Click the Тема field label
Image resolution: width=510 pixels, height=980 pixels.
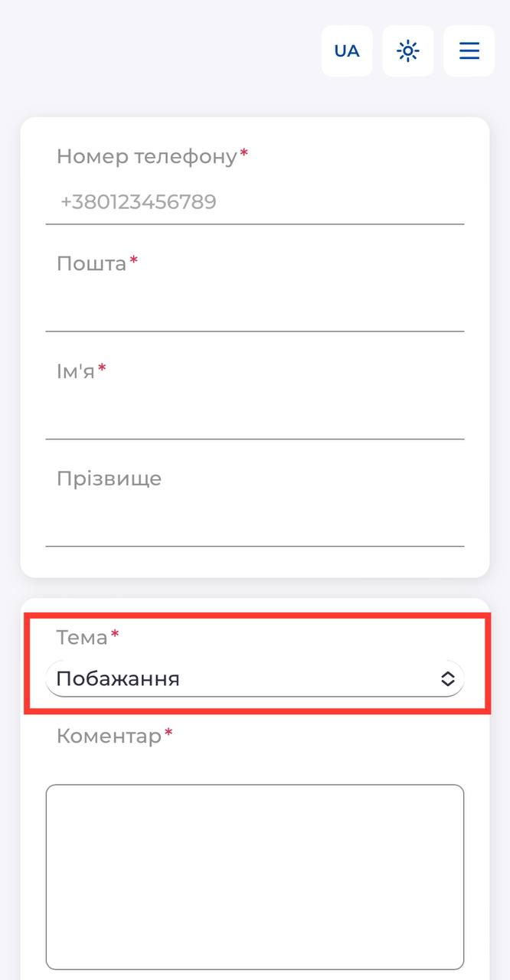pos(82,637)
